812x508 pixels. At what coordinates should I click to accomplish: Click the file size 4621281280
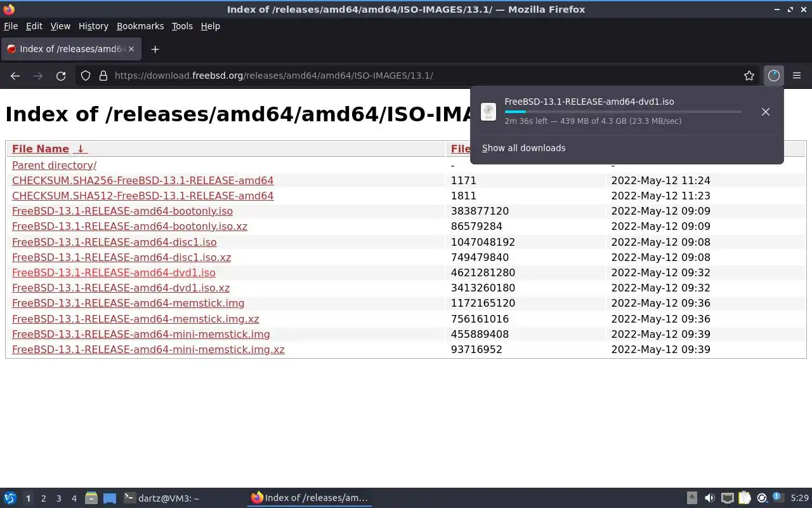pos(483,272)
